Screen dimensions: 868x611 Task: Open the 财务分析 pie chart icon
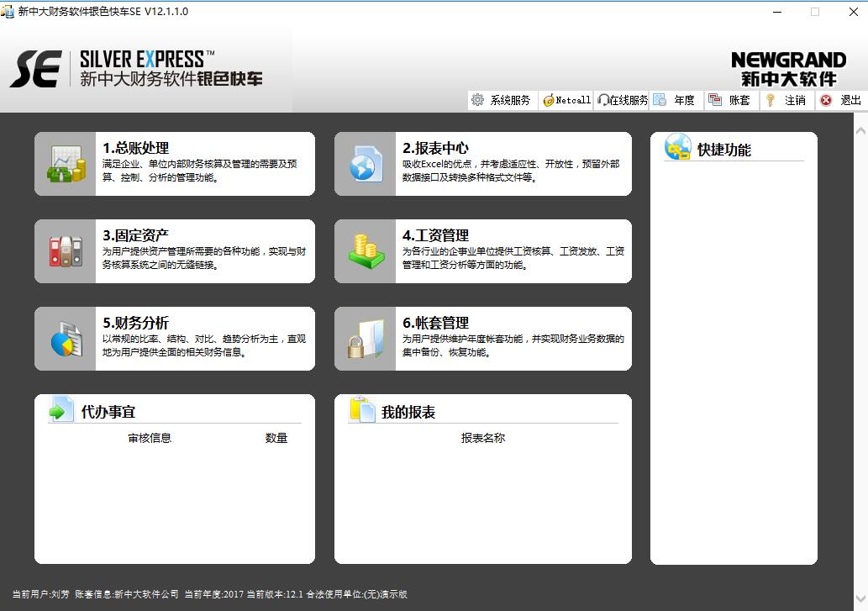pyautogui.click(x=66, y=339)
